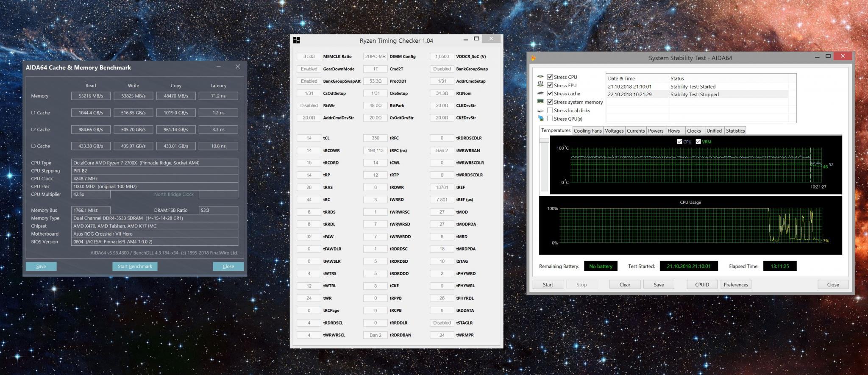Click the cache icon beside Stress cache
868x375 pixels.
coord(540,94)
